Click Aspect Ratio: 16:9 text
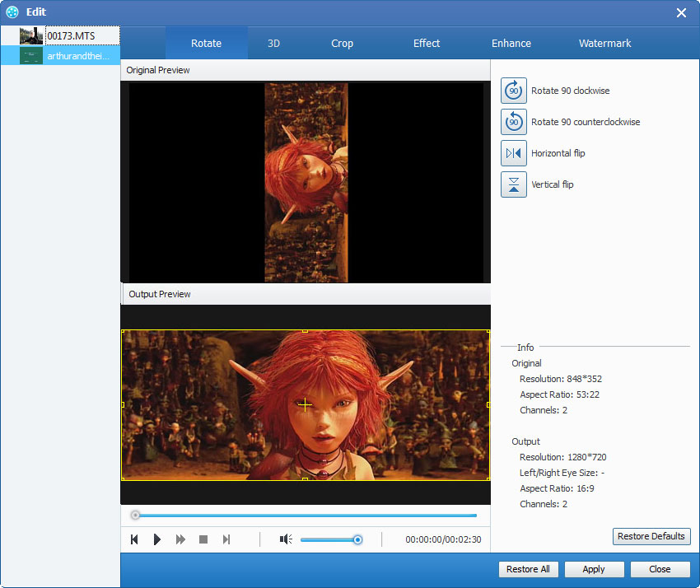Image resolution: width=700 pixels, height=588 pixels. click(x=557, y=488)
